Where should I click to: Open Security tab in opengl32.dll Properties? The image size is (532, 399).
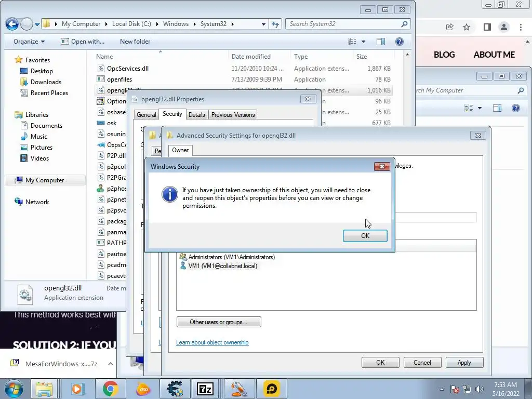point(172,114)
